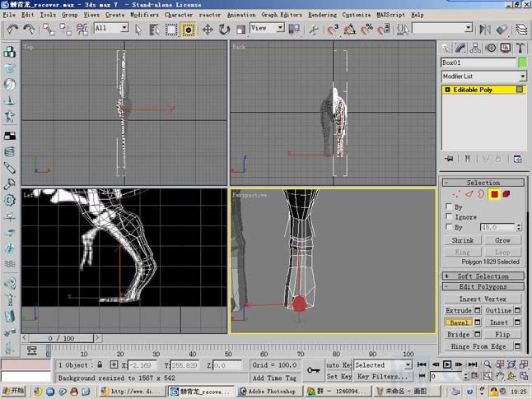Select the Select and Link tool
The width and height of the screenshot is (532, 399).
click(x=49, y=30)
